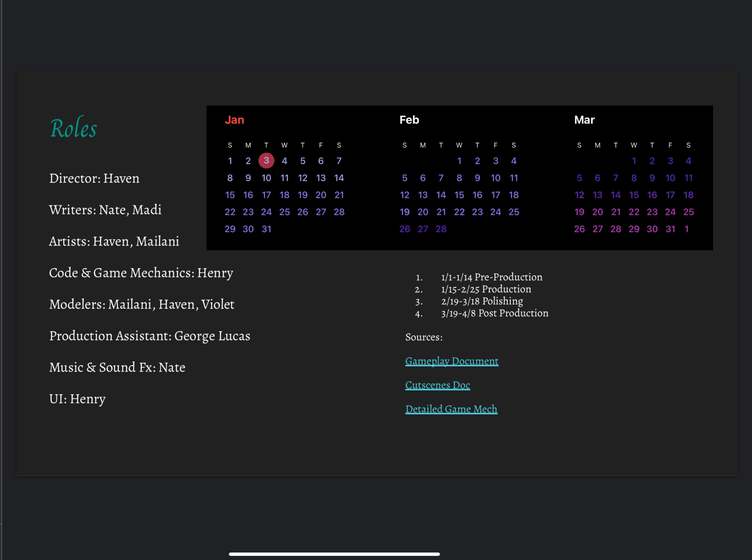Screen dimensions: 752x560
Task: Click the 3/19-4/8 Post Production item
Action: point(494,313)
